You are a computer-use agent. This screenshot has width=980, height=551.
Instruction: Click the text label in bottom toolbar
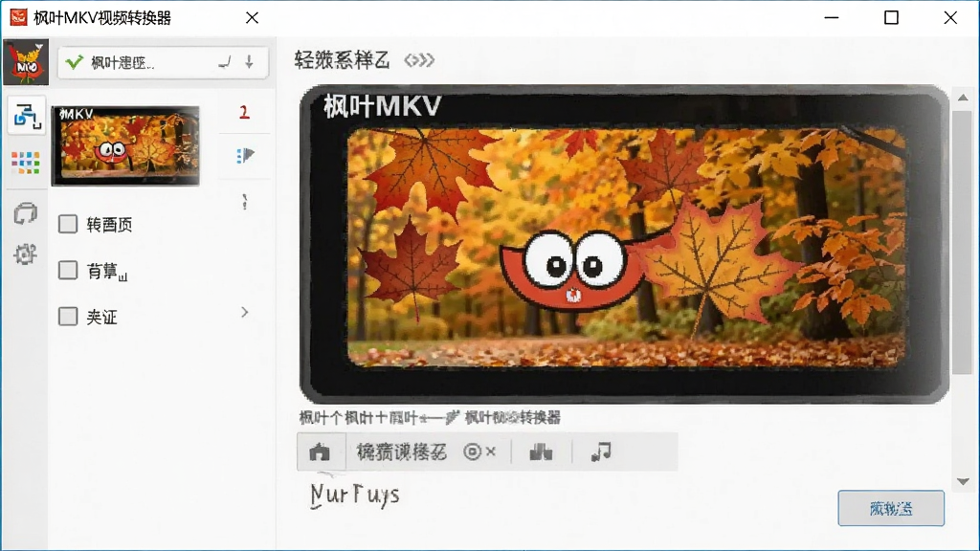click(x=402, y=452)
